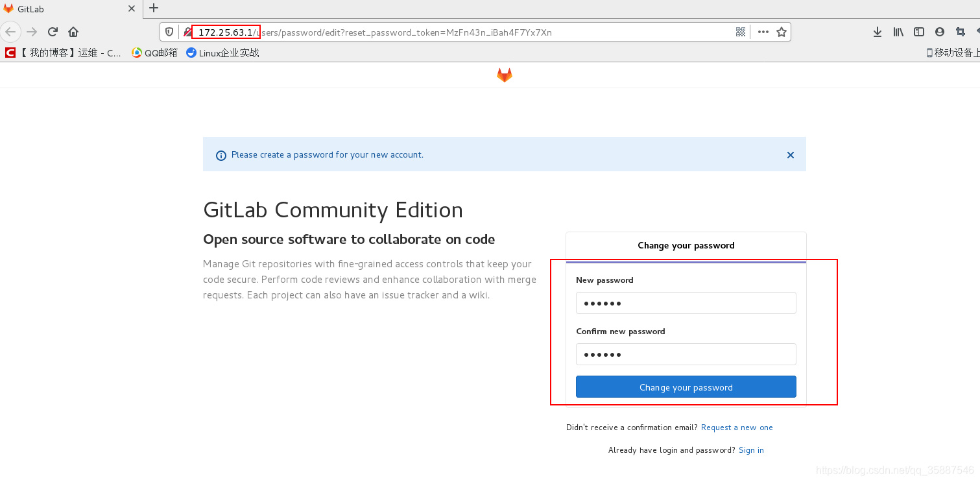Click 'Already have login and password?' text
Image resolution: width=980 pixels, height=482 pixels.
pyautogui.click(x=672, y=450)
